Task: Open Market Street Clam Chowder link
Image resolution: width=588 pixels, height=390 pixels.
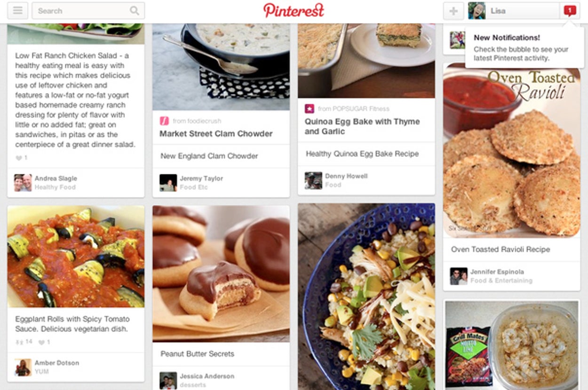Action: click(x=216, y=133)
